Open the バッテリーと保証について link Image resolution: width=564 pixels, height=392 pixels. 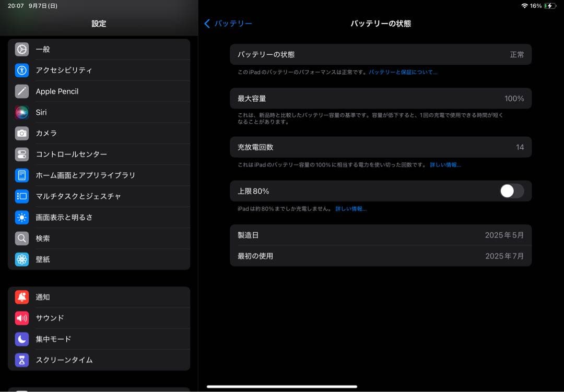pyautogui.click(x=404, y=72)
